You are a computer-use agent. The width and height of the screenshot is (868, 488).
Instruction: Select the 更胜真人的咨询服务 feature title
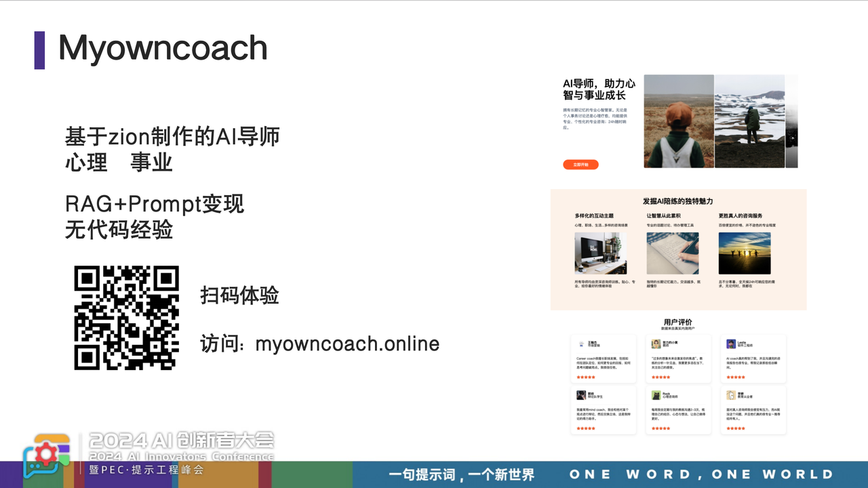click(x=741, y=216)
